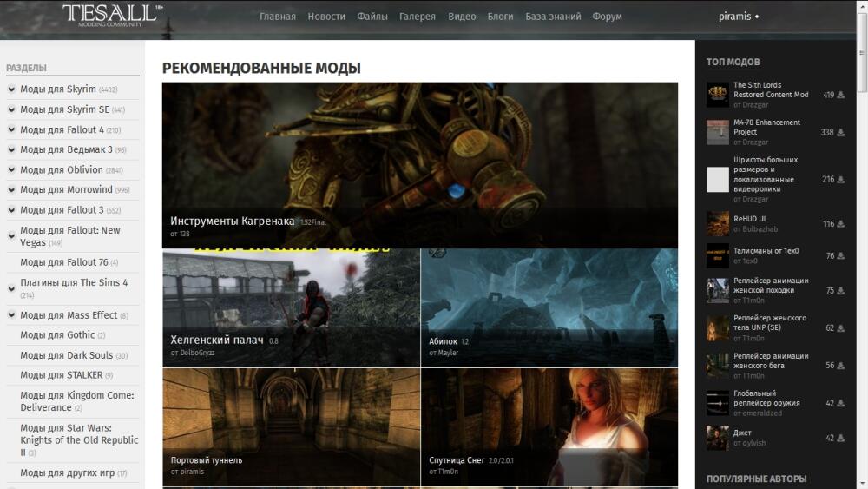This screenshot has height=489, width=868.
Task: Expand Плагины для The Sims 4 section
Action: (11, 288)
